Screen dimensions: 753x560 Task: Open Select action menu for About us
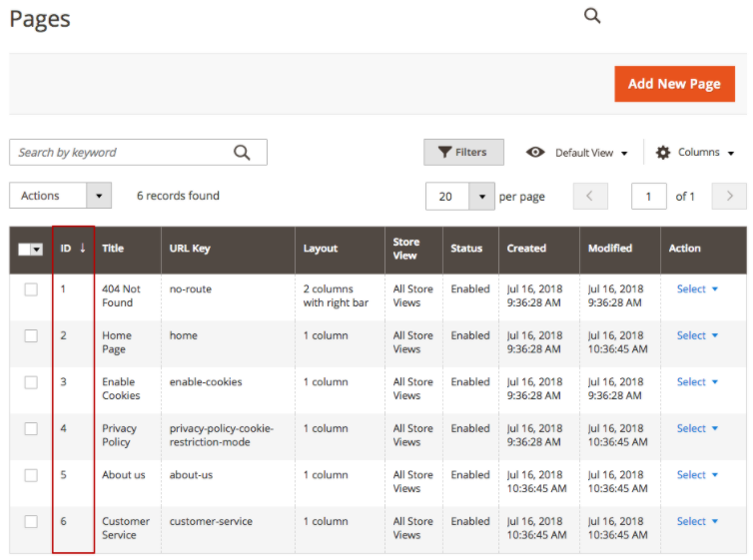[697, 475]
